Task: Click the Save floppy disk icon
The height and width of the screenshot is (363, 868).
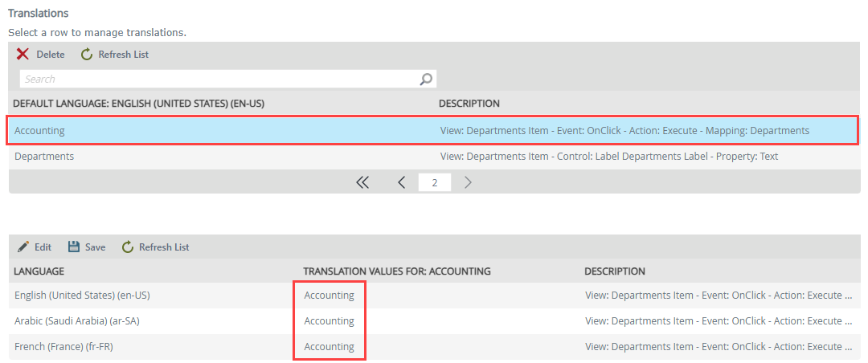Action: [x=74, y=247]
